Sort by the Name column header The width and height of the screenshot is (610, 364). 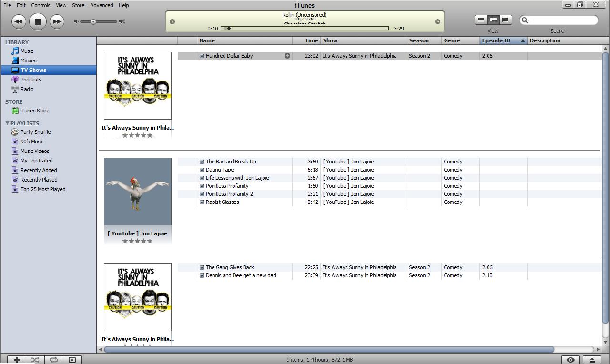pos(244,40)
